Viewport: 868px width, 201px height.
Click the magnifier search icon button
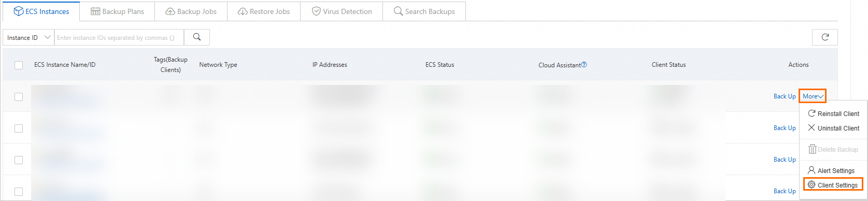(197, 37)
